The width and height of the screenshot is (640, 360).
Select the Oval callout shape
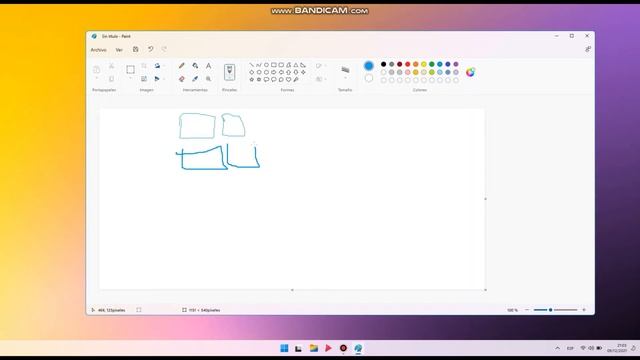coord(273,79)
